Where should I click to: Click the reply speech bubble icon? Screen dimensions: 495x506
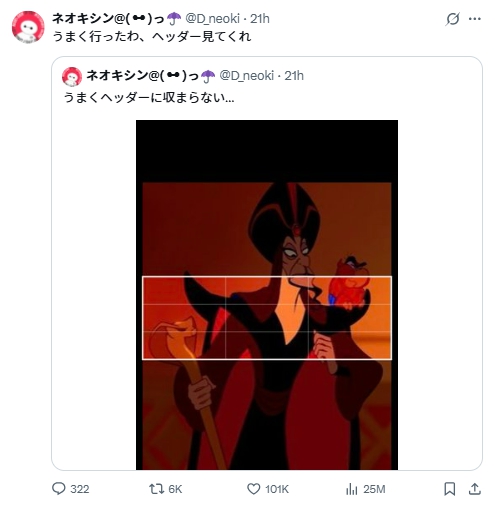coord(59,489)
